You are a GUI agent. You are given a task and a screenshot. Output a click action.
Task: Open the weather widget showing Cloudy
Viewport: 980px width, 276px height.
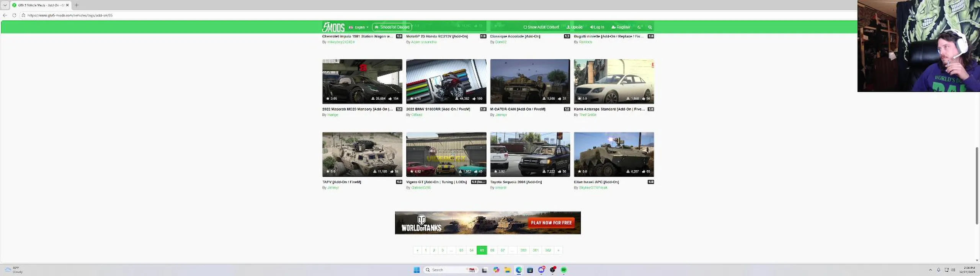(x=13, y=270)
